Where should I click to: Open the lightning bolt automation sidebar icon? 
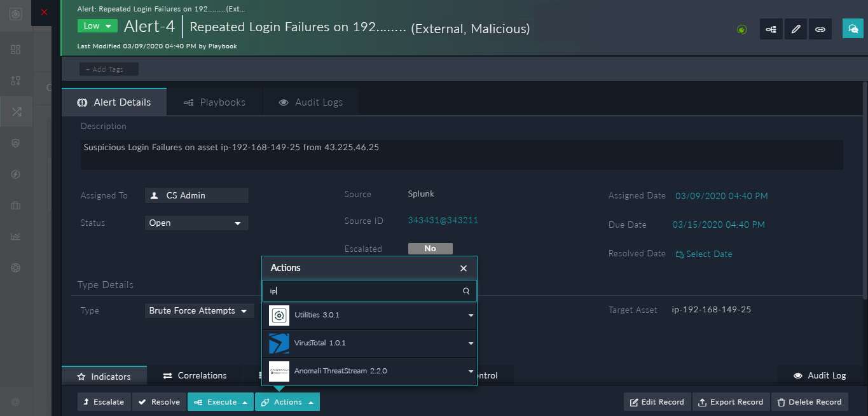[x=16, y=174]
